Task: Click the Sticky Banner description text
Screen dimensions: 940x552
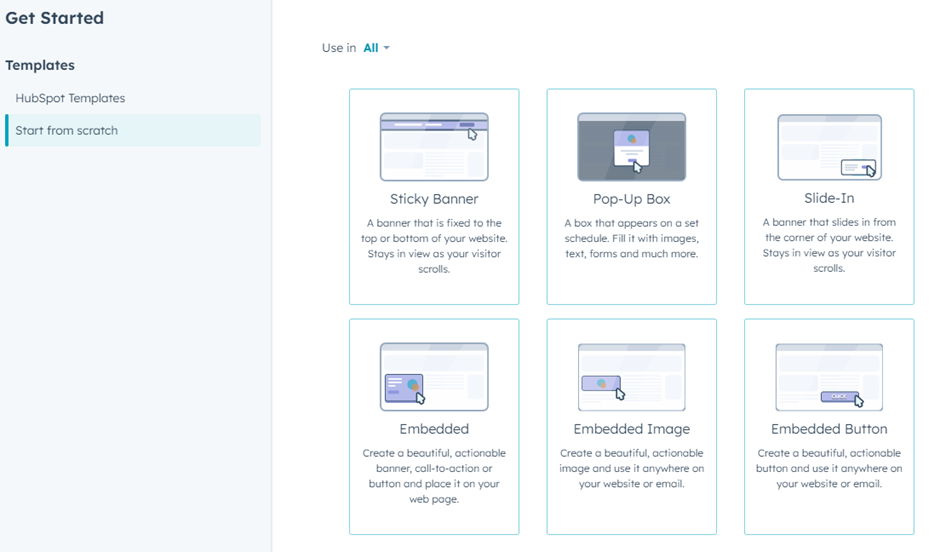Action: click(x=434, y=246)
